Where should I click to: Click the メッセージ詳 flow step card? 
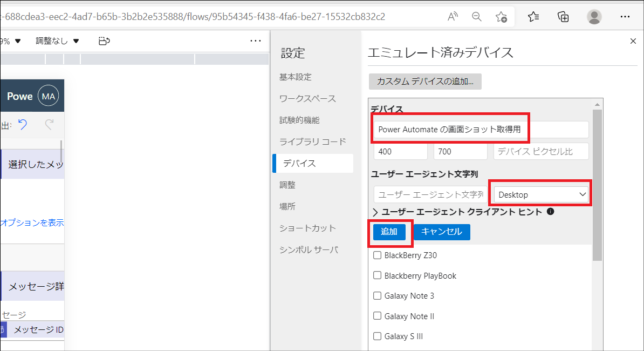(x=32, y=286)
